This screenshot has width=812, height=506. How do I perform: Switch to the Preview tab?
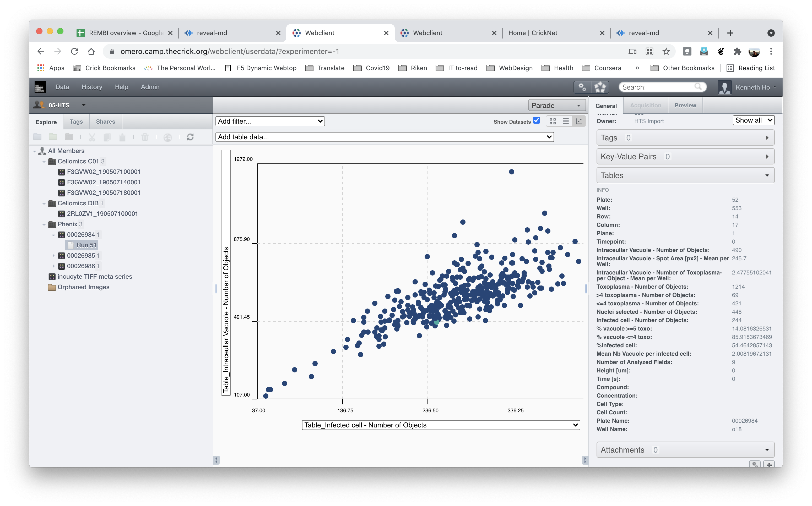pos(685,105)
